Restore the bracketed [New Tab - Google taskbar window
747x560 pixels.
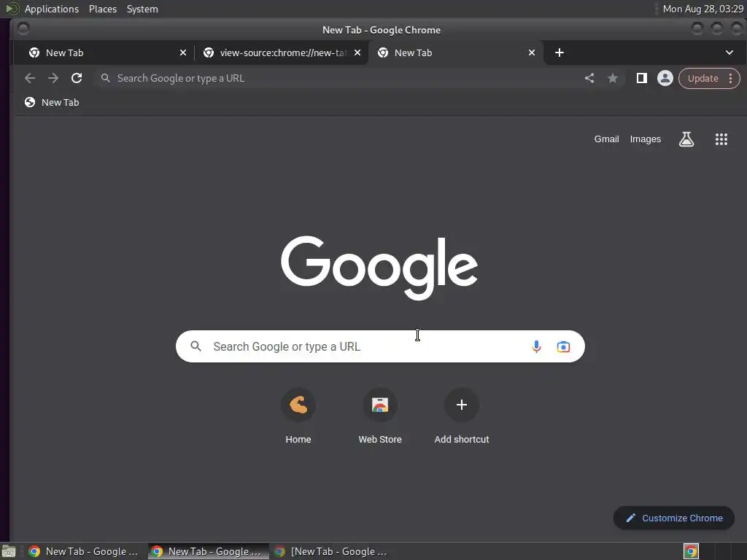332,551
